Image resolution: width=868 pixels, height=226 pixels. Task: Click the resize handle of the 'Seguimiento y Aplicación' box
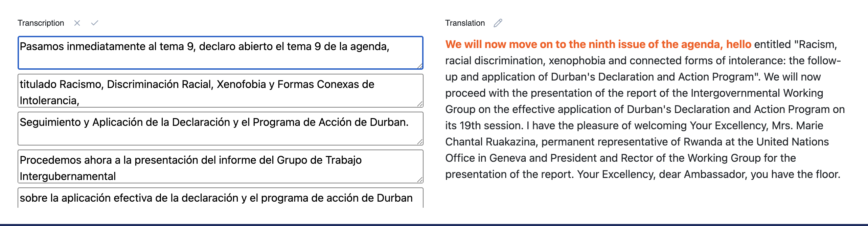point(419,142)
